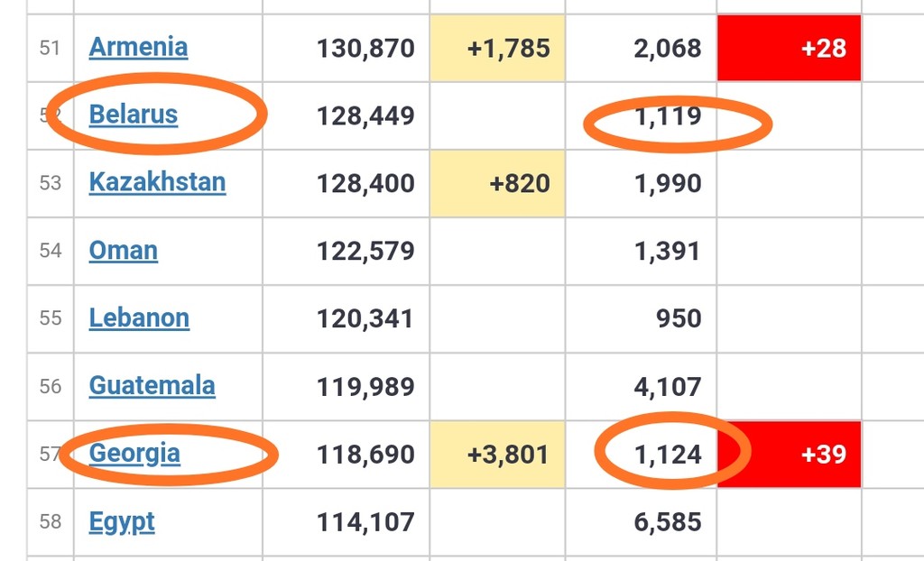Screen dimensions: 924x561
Task: Select Armenia's new cases cell +1,785
Action: (x=497, y=48)
